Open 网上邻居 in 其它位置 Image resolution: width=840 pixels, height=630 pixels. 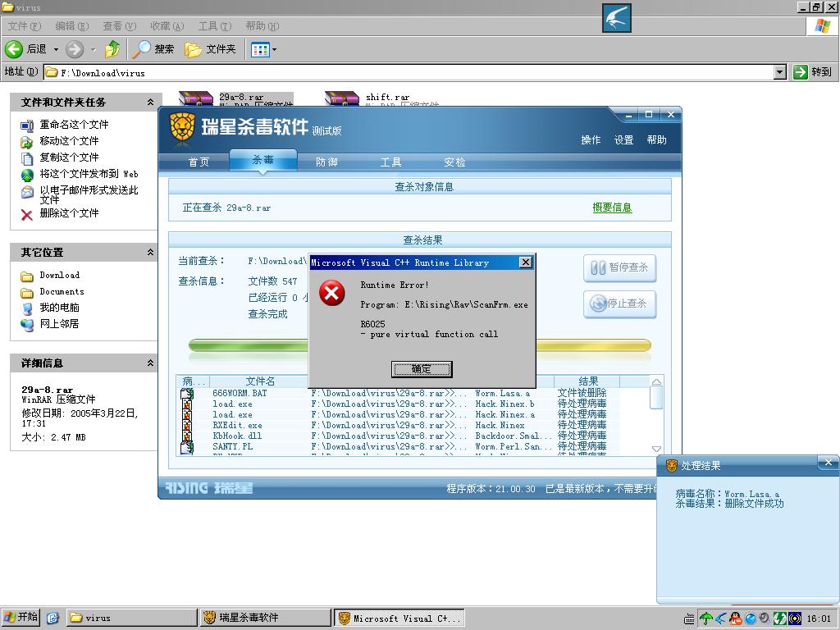pos(59,323)
